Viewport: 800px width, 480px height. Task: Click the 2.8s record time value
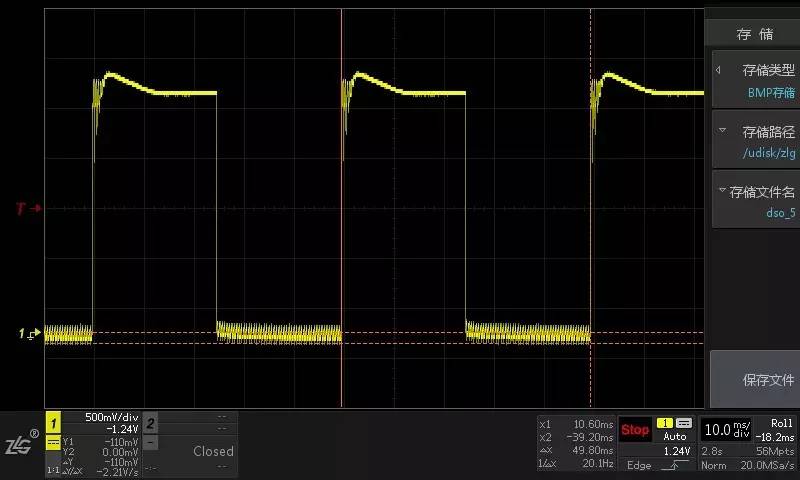coord(712,451)
